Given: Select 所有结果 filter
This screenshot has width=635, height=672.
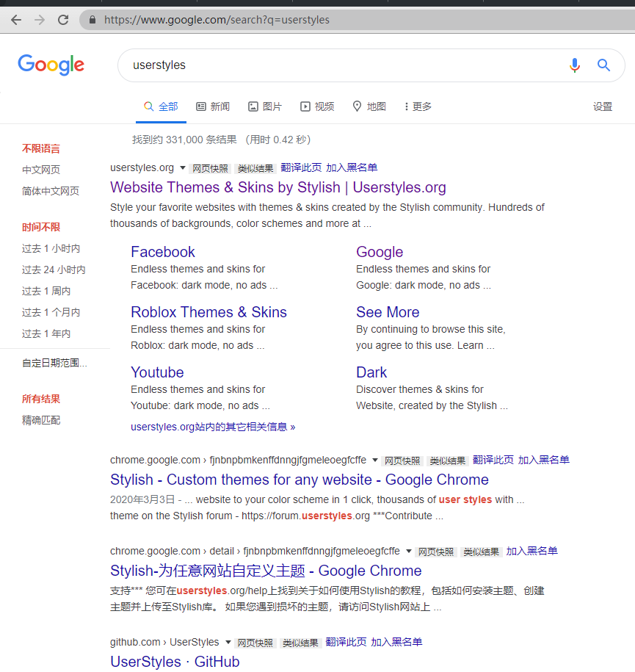Looking at the screenshot, I should pyautogui.click(x=41, y=399).
